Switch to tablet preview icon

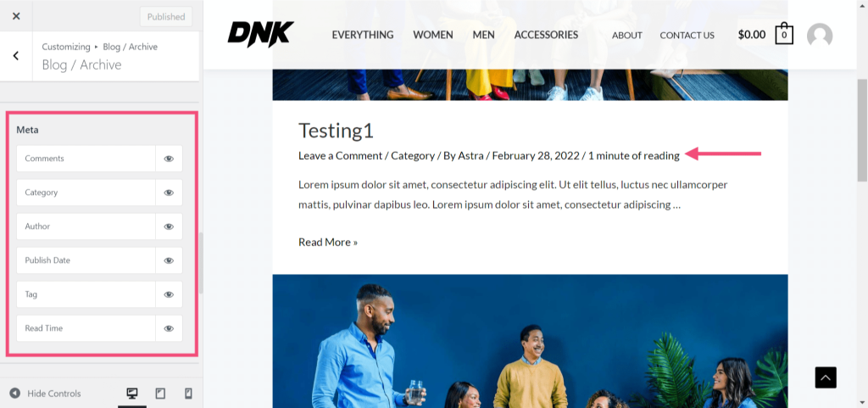tap(160, 394)
